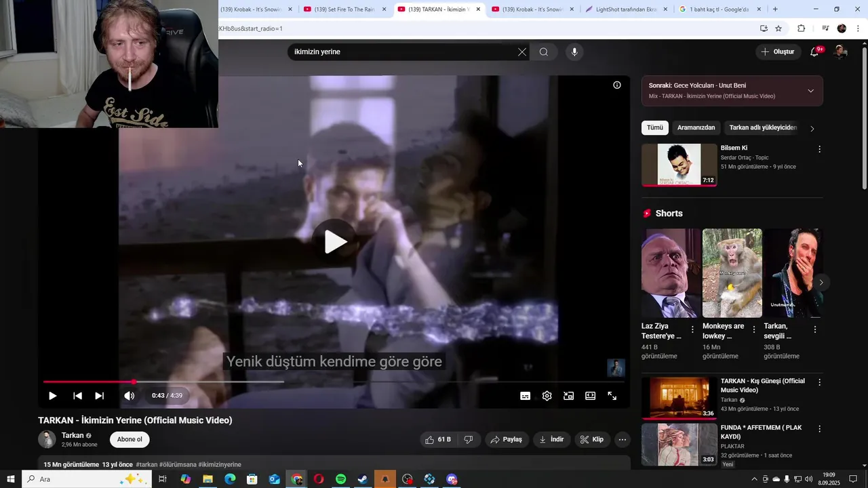Play the video with the center play button
868x488 pixels.
tap(335, 241)
